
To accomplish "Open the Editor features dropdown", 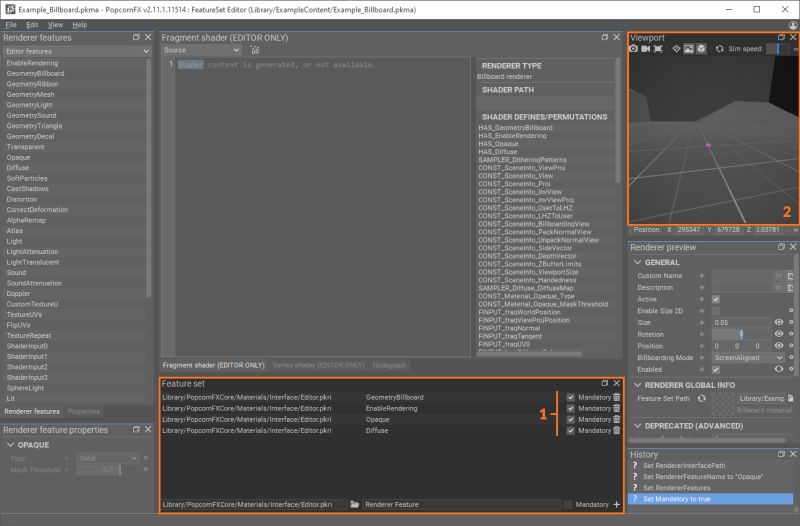I will [77, 51].
